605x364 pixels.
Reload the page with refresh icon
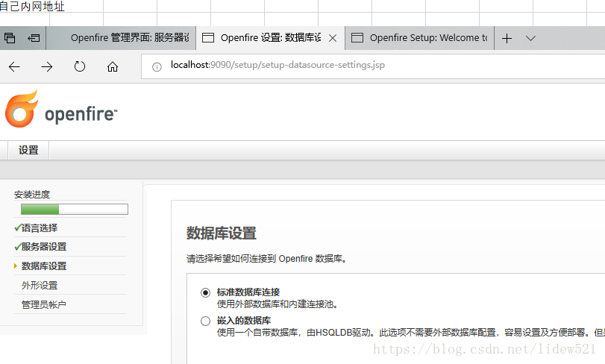(80, 66)
